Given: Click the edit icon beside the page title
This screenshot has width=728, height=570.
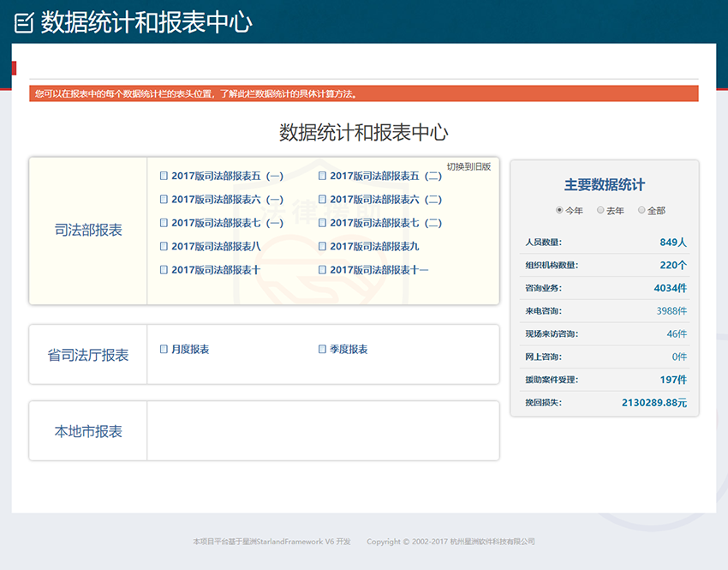Looking at the screenshot, I should [24, 23].
